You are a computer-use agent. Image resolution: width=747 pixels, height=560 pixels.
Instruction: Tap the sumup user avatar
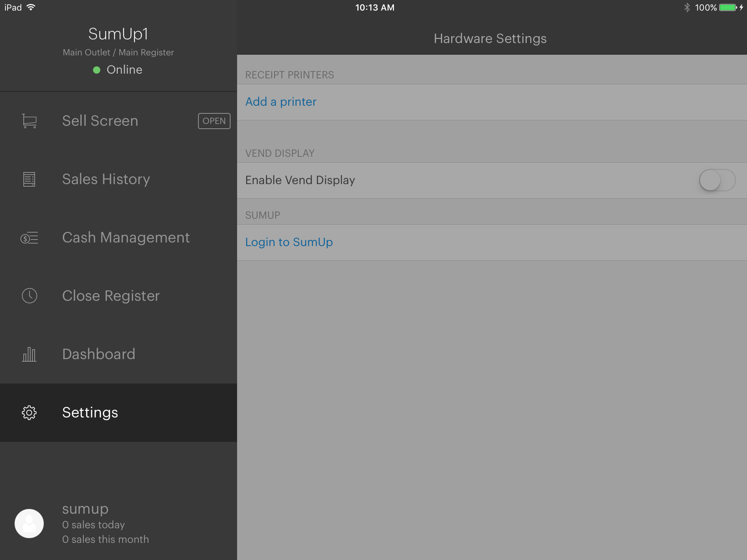(29, 524)
